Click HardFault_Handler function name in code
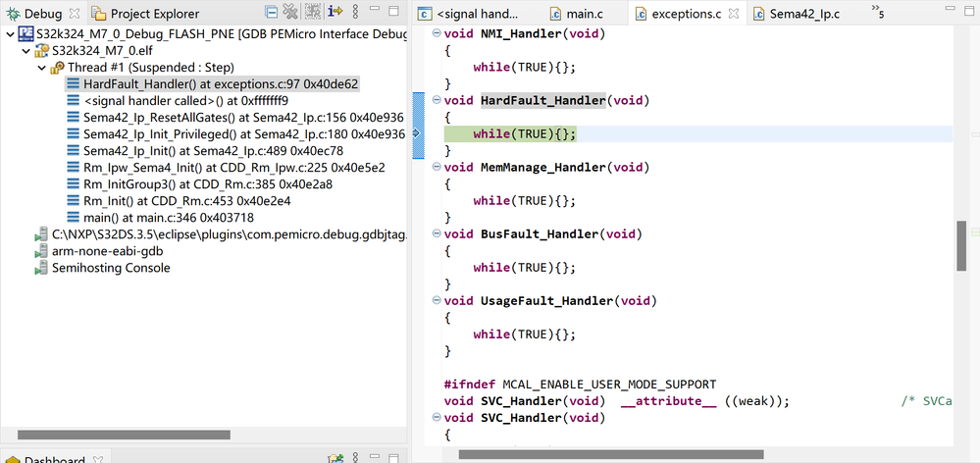The image size is (980, 463). click(x=543, y=101)
